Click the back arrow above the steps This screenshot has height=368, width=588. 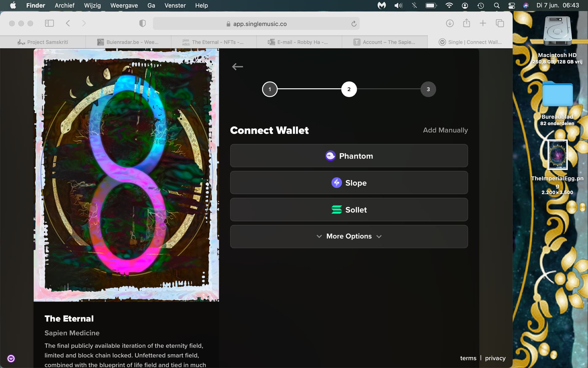click(x=237, y=67)
